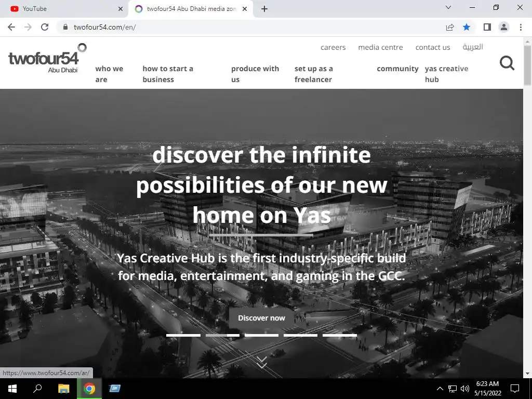Open the taskbar clock and date
Screen dimensions: 532x399
point(487,389)
